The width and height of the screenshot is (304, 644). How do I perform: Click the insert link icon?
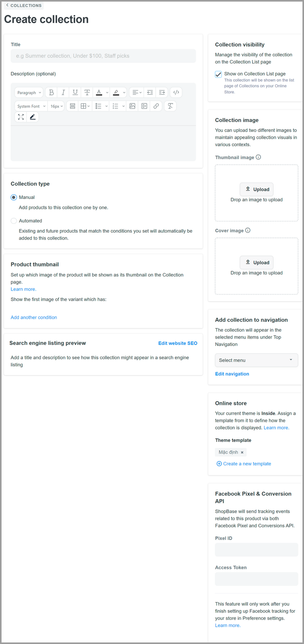pos(156,106)
